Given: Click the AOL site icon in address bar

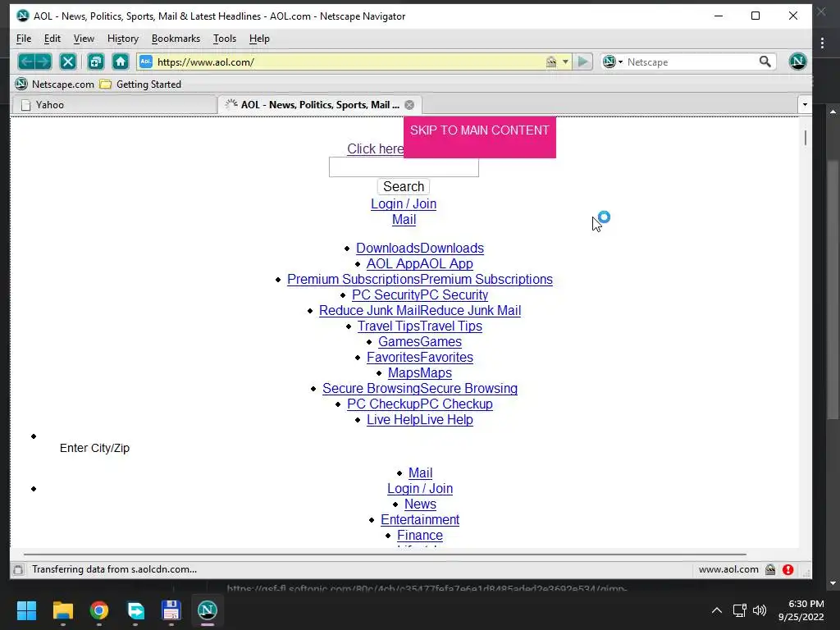Looking at the screenshot, I should pos(146,62).
